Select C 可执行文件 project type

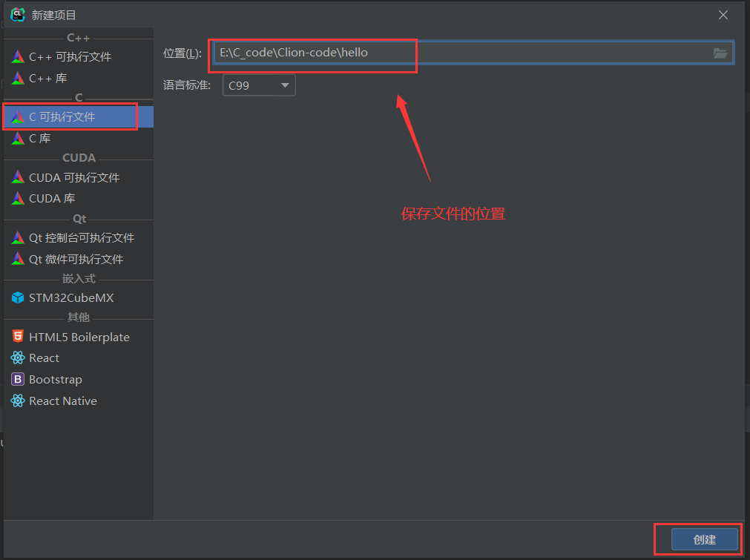tap(79, 116)
